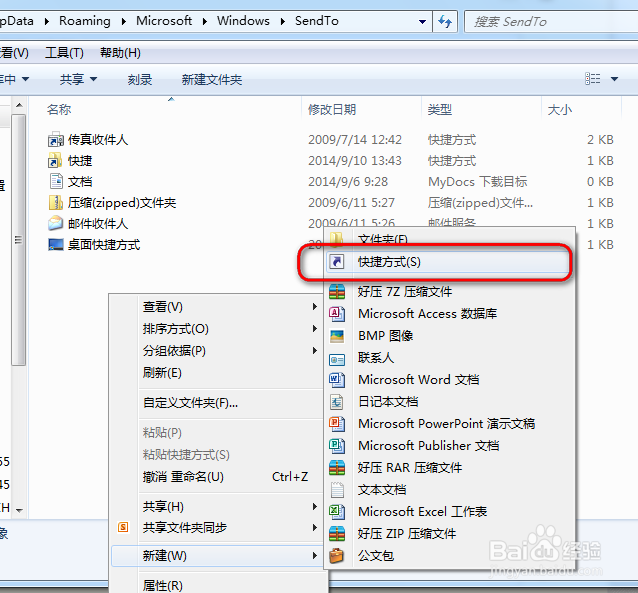
Task: Click the 压缩(zipped)文件夹 icon
Action: (56, 202)
